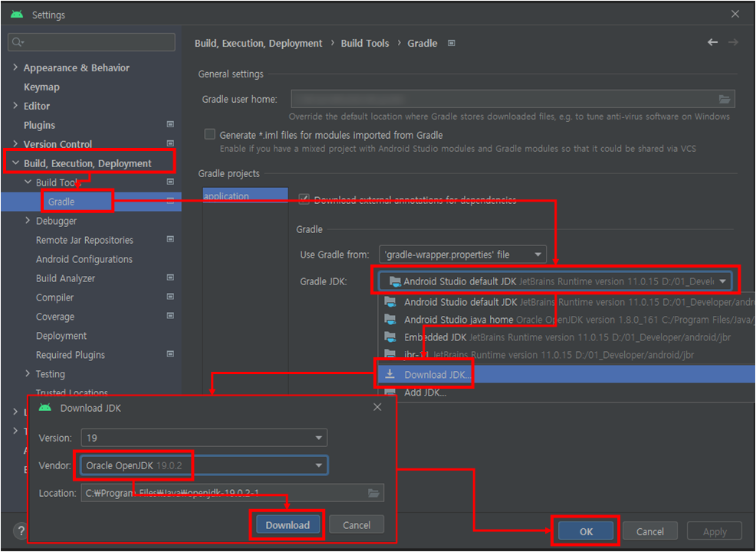Screen dimensions: 756x552
Task: Click folder icon of Android Studio java home entry
Action: point(390,319)
